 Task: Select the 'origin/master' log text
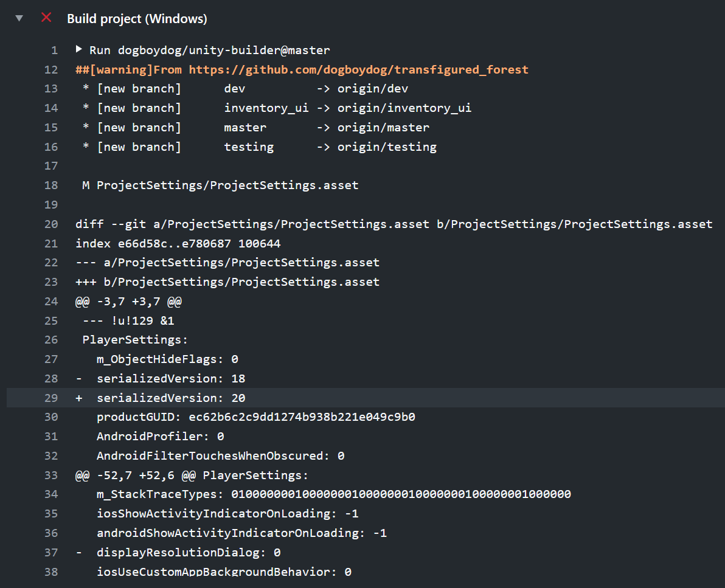pyautogui.click(x=383, y=128)
